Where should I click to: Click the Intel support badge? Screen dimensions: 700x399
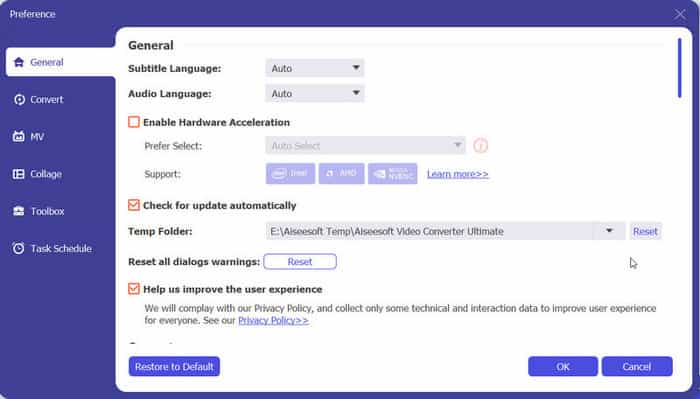pyautogui.click(x=291, y=174)
